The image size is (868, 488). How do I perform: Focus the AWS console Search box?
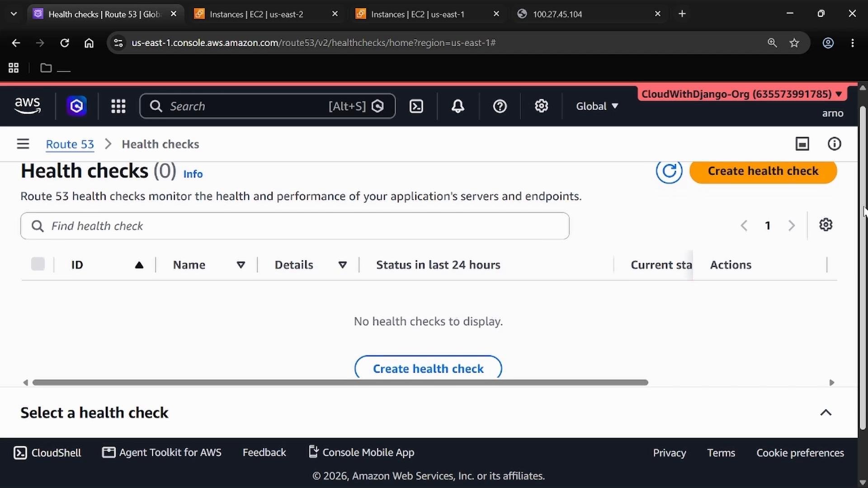point(268,106)
